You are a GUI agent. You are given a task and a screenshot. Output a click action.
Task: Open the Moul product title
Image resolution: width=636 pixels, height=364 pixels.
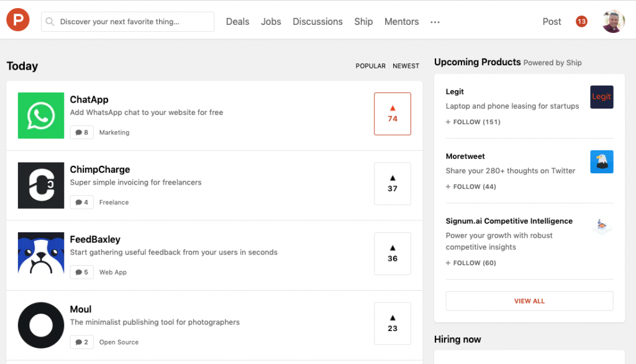click(81, 309)
